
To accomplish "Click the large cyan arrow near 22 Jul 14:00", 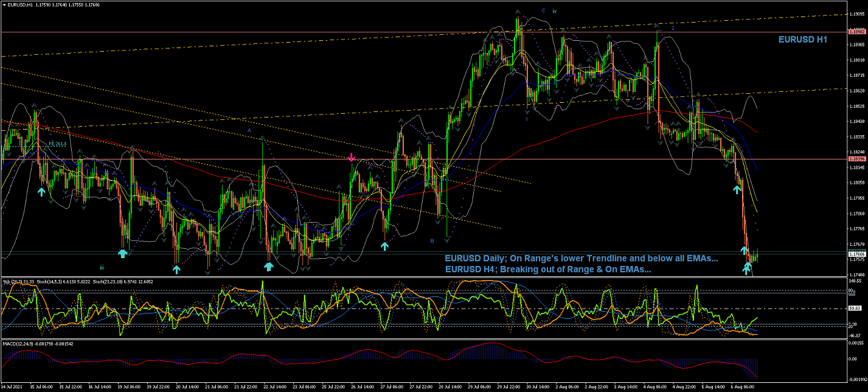I will click(268, 266).
